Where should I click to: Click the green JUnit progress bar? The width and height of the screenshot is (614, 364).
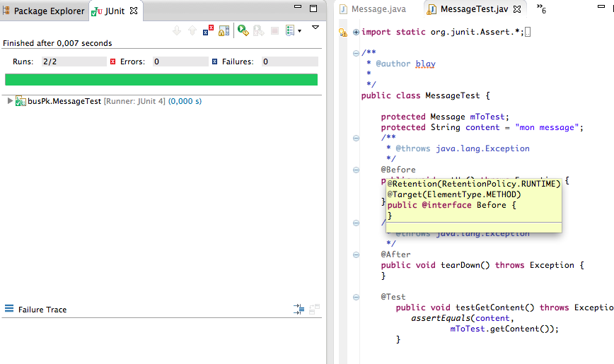click(161, 79)
